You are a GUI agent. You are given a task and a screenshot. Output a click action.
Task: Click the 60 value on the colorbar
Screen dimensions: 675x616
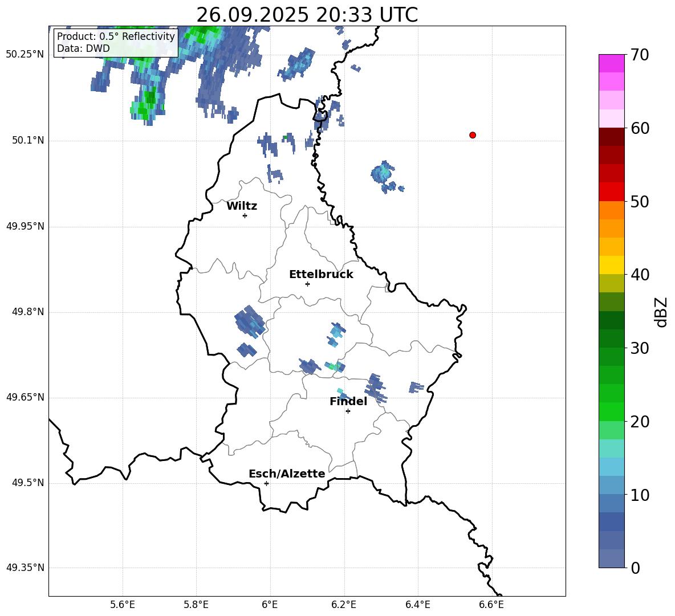pos(639,128)
